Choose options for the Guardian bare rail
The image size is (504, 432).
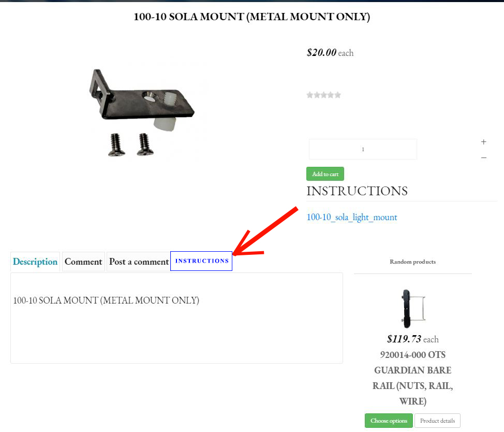(x=389, y=421)
